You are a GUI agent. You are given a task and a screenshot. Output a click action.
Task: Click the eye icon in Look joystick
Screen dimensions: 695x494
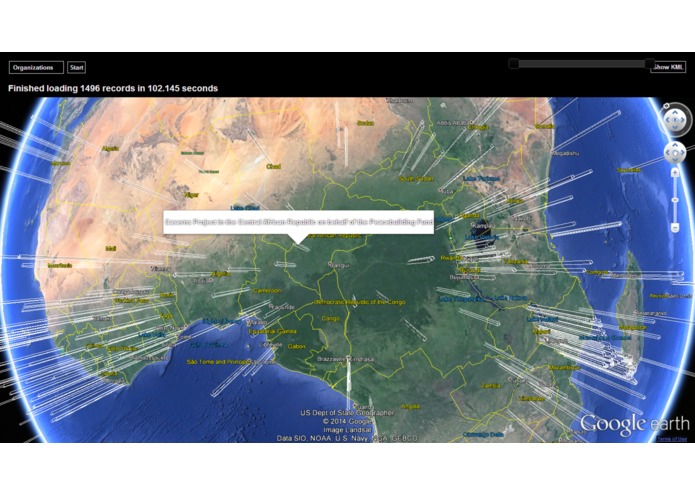[x=675, y=120]
